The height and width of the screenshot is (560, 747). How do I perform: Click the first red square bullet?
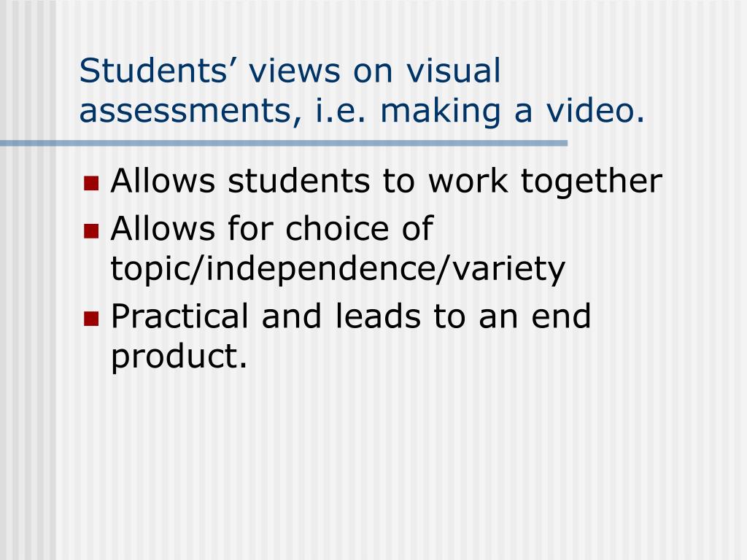click(91, 183)
